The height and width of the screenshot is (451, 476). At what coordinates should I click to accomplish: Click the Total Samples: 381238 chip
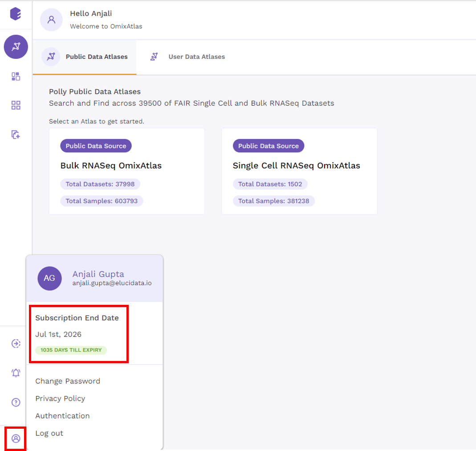coord(273,201)
